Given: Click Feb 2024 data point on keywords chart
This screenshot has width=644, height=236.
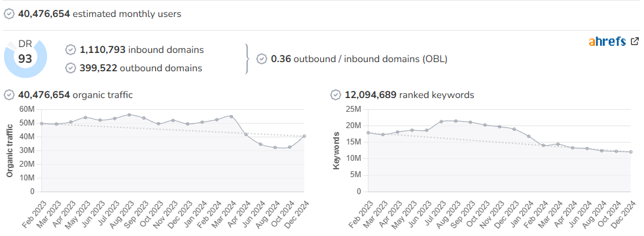Looking at the screenshot, I should tap(543, 145).
